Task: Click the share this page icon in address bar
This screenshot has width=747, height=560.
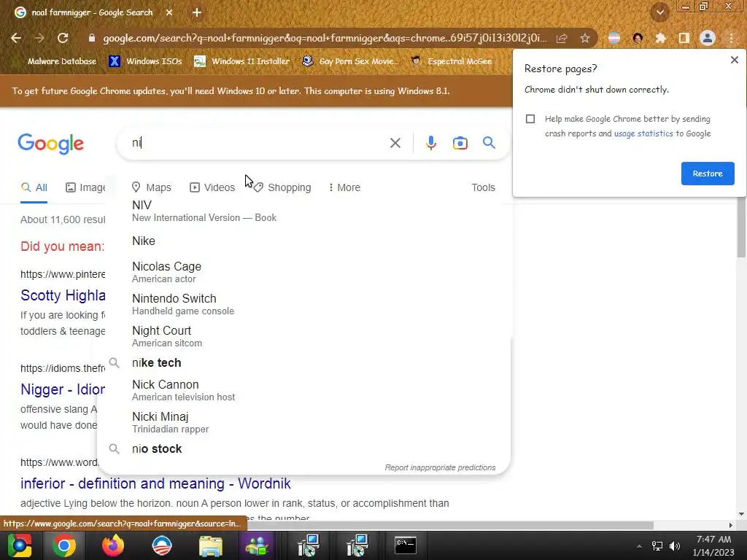Action: (562, 38)
